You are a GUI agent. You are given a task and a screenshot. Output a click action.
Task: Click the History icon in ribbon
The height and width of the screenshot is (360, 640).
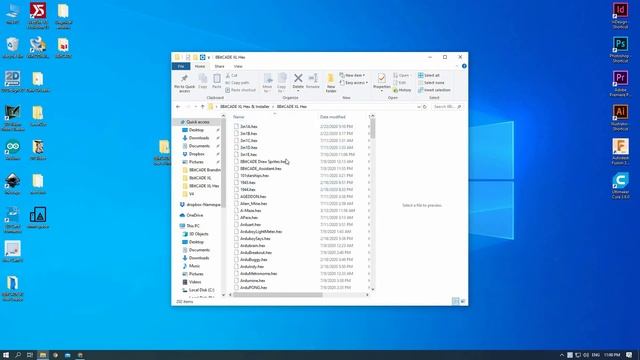(x=395, y=90)
